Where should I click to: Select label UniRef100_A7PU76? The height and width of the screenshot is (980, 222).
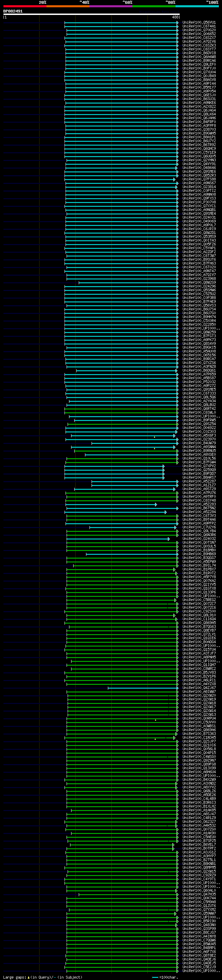coord(199,493)
